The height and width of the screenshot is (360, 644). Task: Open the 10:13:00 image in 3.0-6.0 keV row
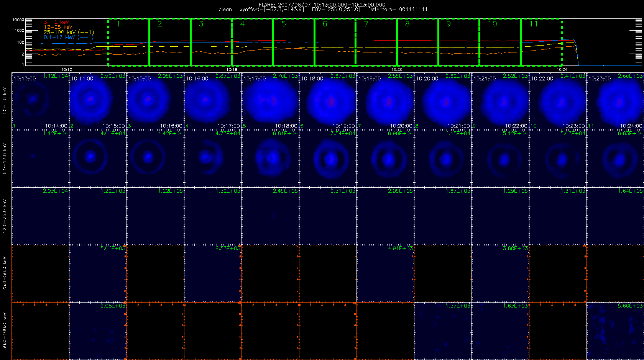coord(41,101)
